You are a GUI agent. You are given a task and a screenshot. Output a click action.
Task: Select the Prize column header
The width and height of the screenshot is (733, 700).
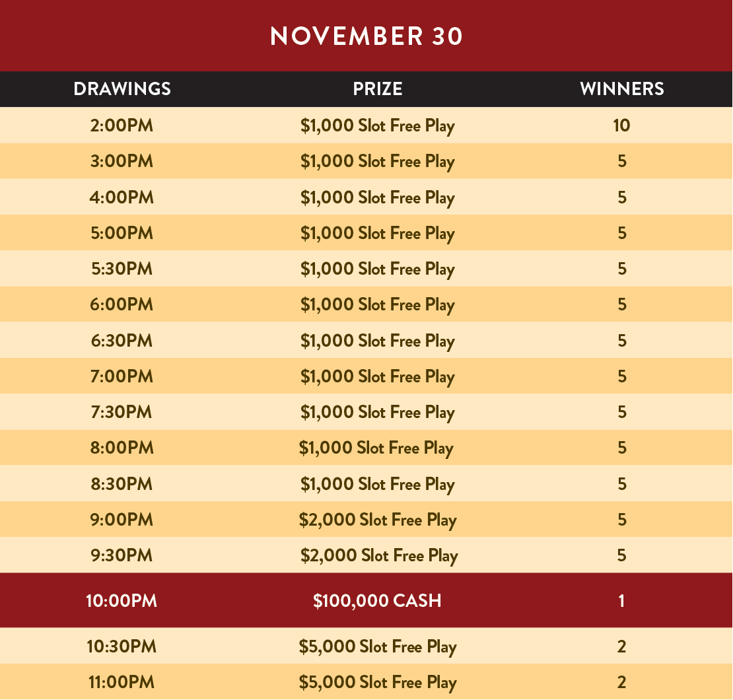click(x=377, y=89)
